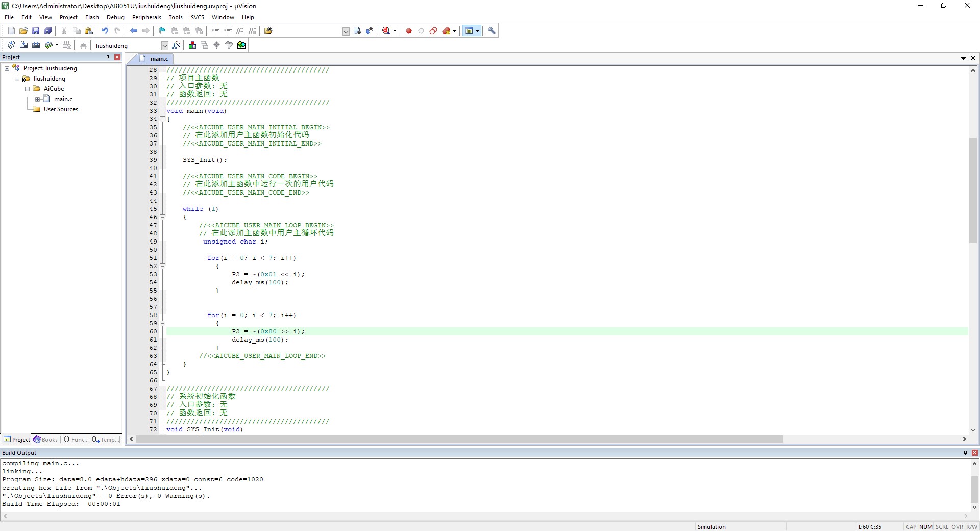Viewport: 980px width, 531px height.
Task: Select the User Sources folder
Action: (x=61, y=109)
